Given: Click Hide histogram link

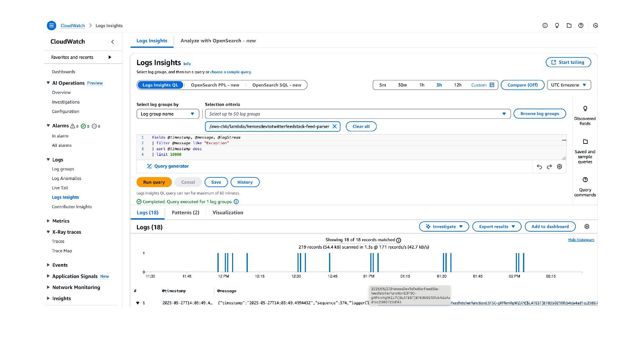Looking at the screenshot, I should [581, 240].
